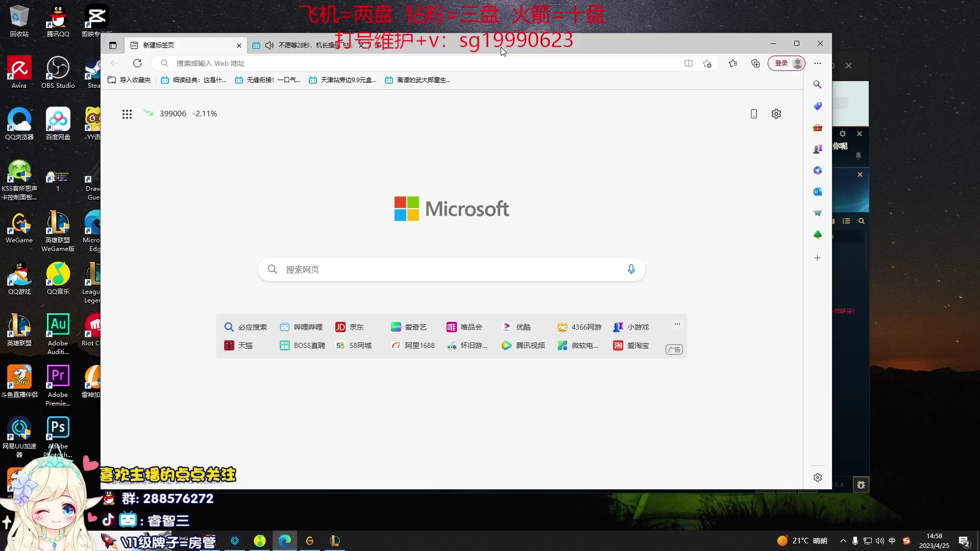Click the 广告 ad label

[674, 349]
